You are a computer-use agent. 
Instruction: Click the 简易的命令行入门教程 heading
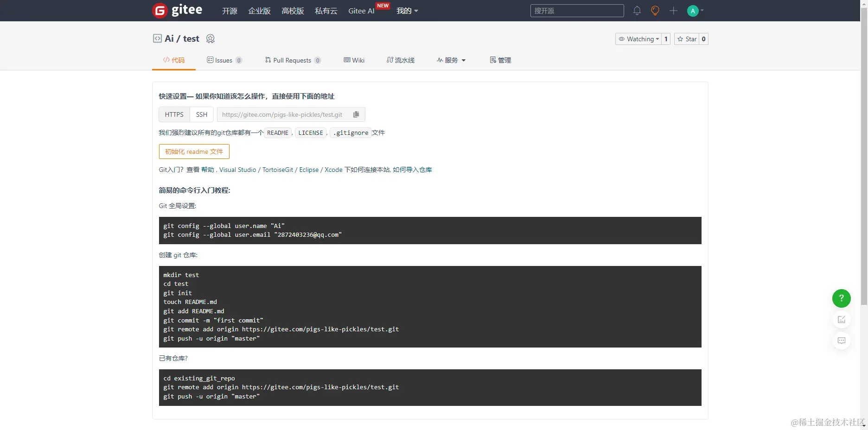pos(195,190)
